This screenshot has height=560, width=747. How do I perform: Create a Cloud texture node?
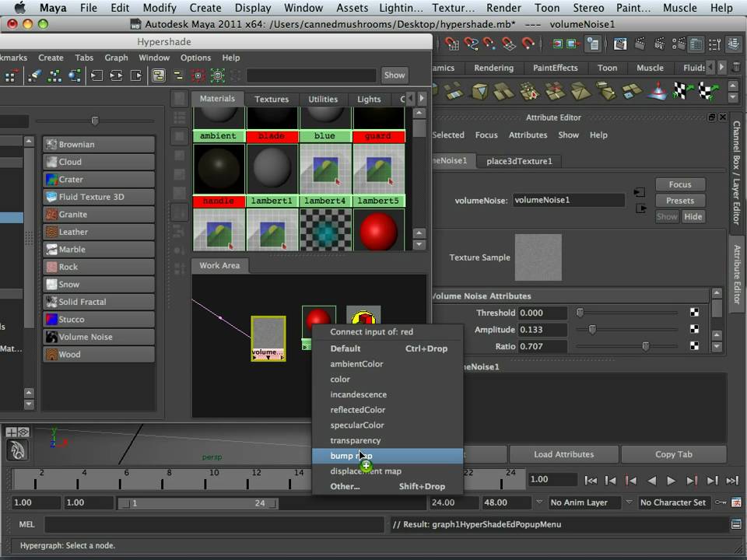click(99, 162)
